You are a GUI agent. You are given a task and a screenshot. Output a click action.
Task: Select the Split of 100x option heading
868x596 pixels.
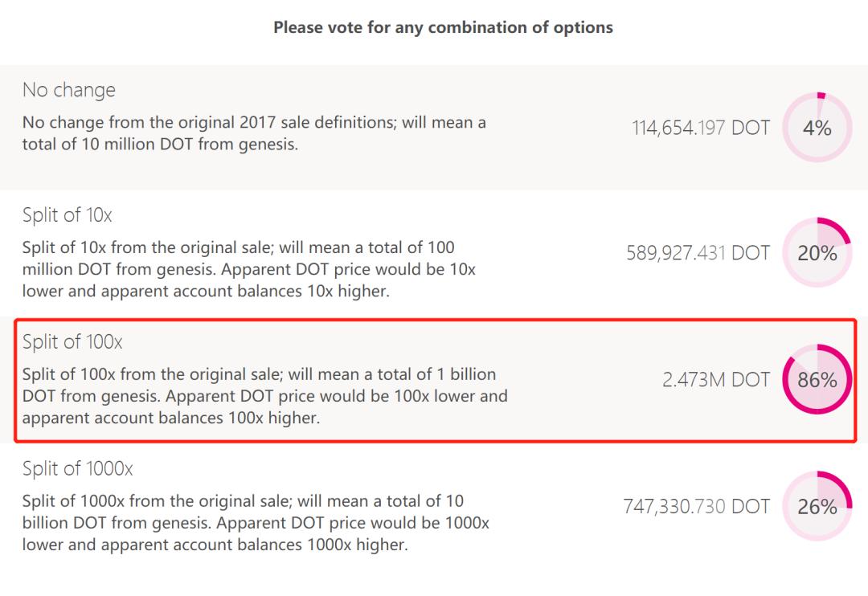point(72,342)
